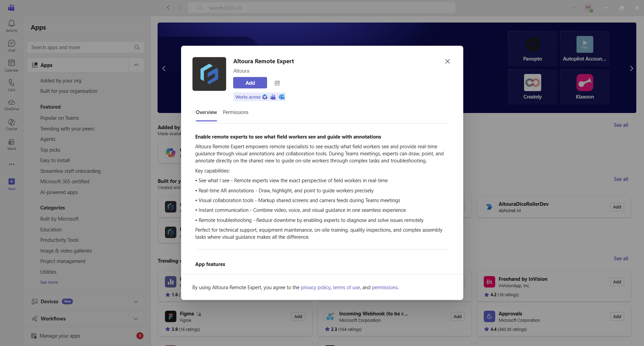Click the Teams search box

(321, 8)
